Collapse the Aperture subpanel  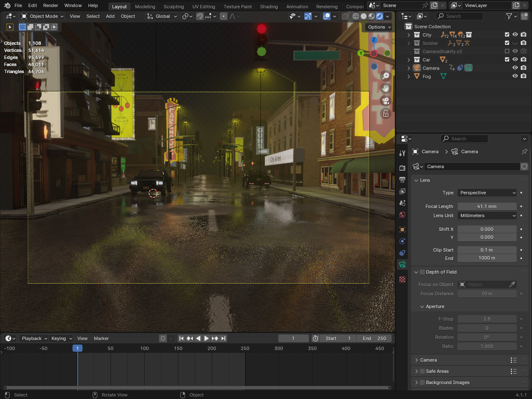click(x=422, y=306)
